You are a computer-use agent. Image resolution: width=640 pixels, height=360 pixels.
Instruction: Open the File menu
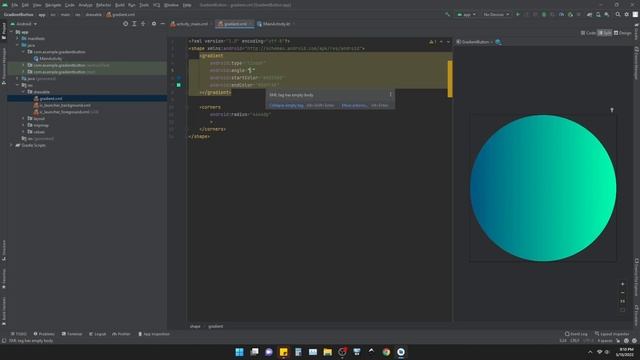15,5
